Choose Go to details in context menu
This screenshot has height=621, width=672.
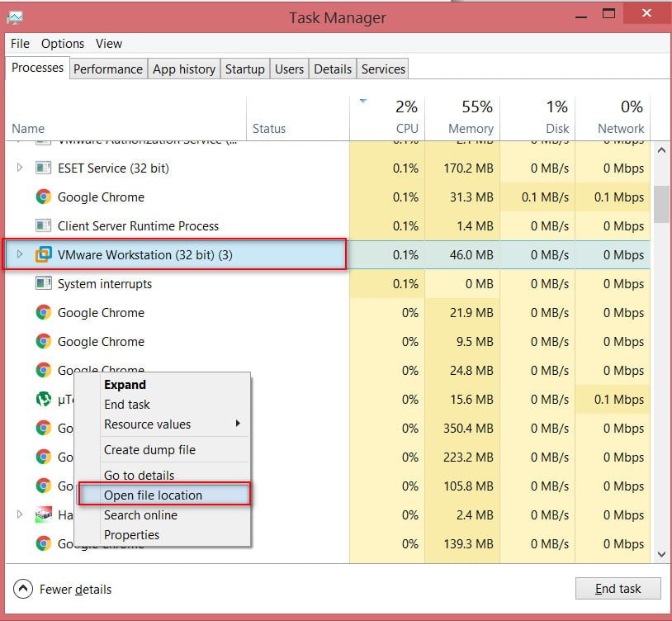coord(162,475)
